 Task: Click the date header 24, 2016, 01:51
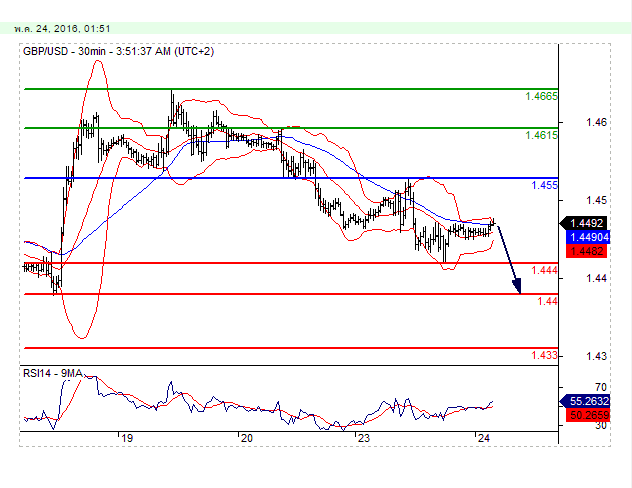[62, 29]
